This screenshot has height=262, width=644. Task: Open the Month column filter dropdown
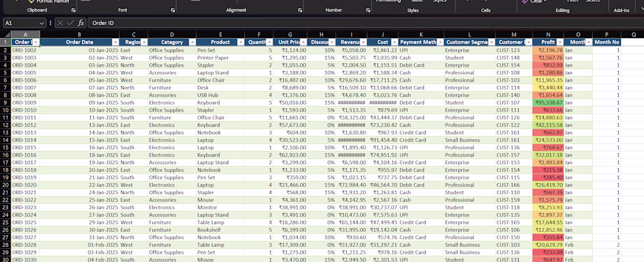pyautogui.click(x=588, y=42)
